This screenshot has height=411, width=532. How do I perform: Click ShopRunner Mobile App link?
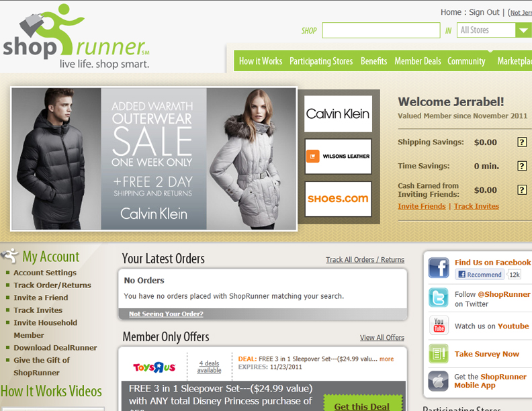(x=490, y=381)
